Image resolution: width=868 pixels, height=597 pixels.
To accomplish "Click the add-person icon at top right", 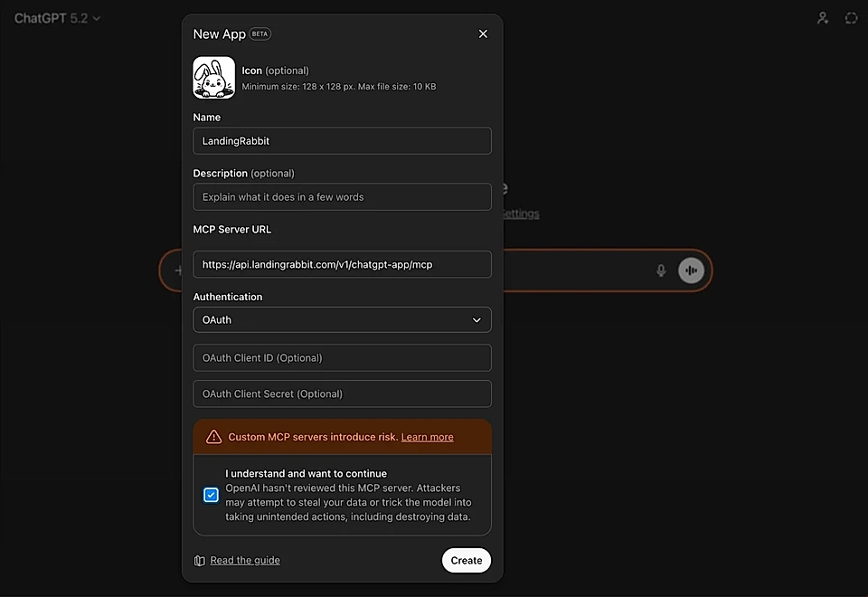I will (x=823, y=18).
